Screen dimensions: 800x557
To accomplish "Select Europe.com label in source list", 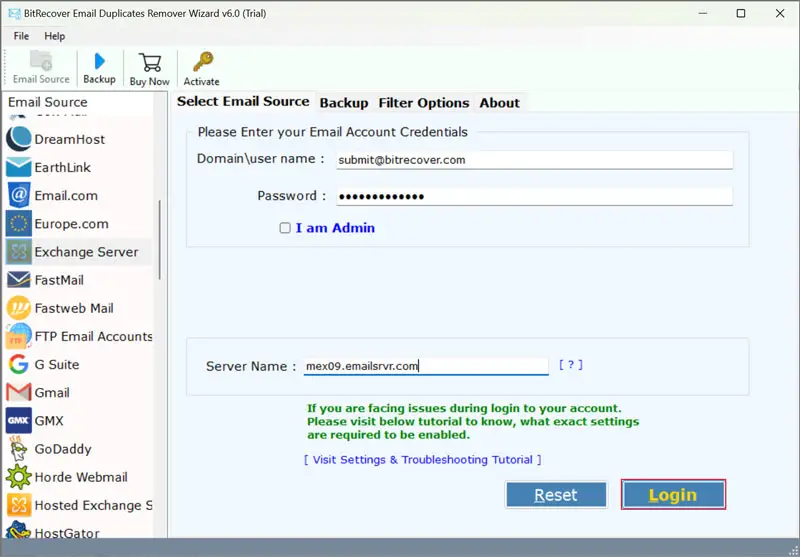I will (71, 223).
